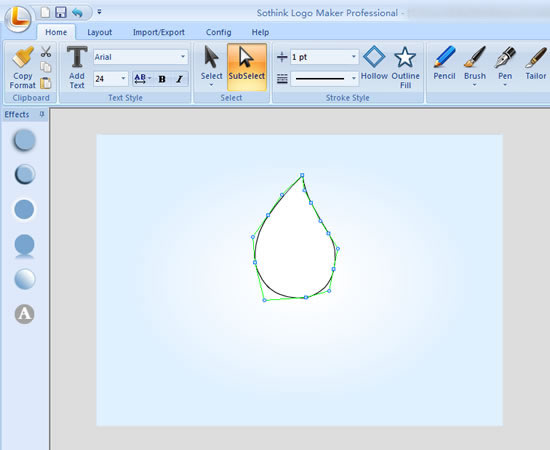Select the Tailor tool
Viewport: 550px width, 450px height.
pyautogui.click(x=536, y=63)
